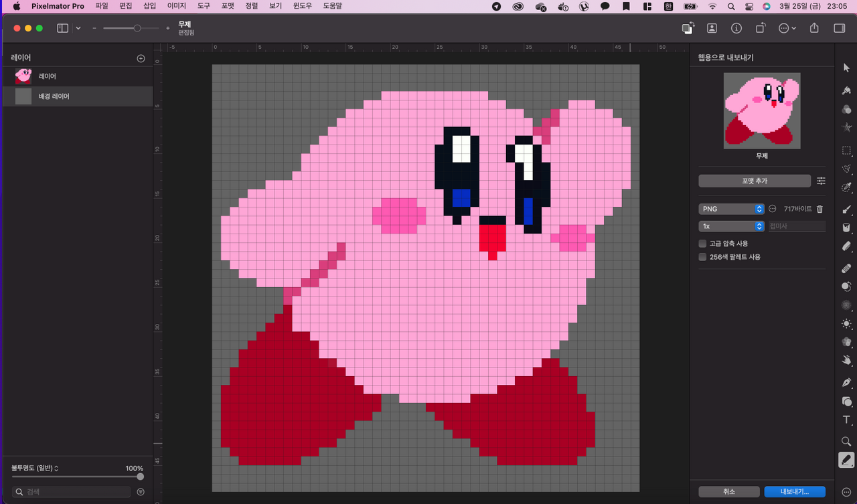Select the Pen vector tool
Viewport: 857px width, 504px height.
pyautogui.click(x=846, y=383)
